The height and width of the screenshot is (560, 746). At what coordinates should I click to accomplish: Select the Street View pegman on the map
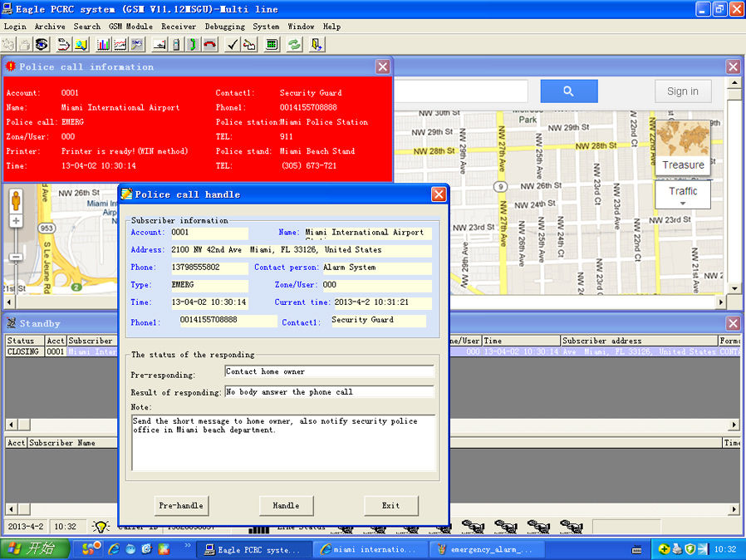click(x=16, y=200)
